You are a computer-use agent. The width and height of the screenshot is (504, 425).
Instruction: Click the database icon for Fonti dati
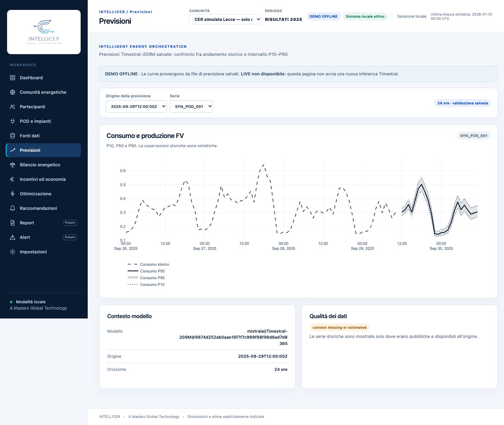13,136
